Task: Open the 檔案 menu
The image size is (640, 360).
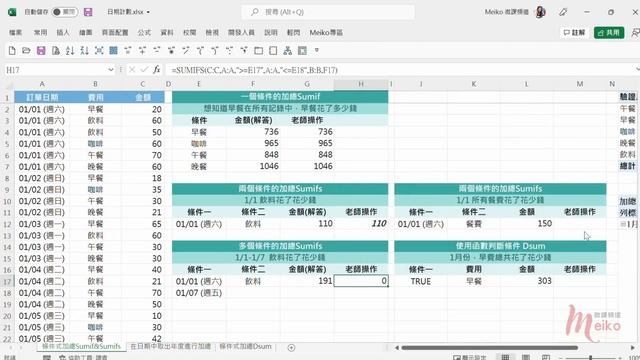Action: tap(16, 32)
